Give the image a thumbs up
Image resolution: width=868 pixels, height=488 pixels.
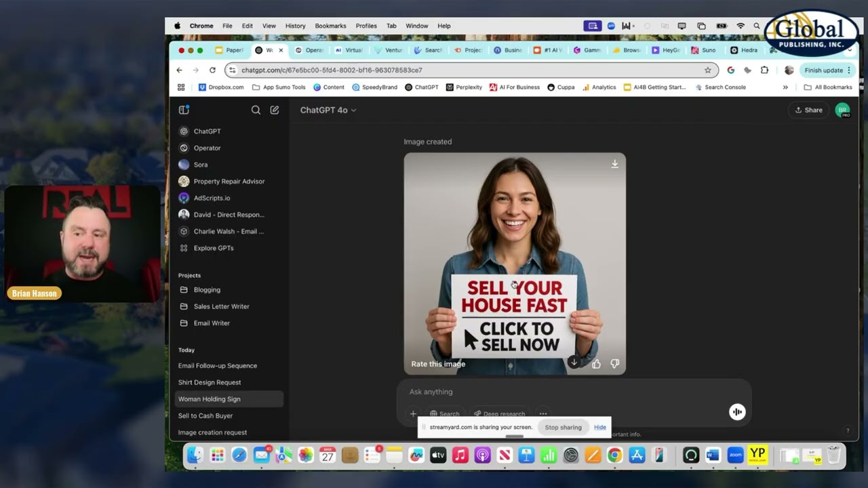coord(596,364)
